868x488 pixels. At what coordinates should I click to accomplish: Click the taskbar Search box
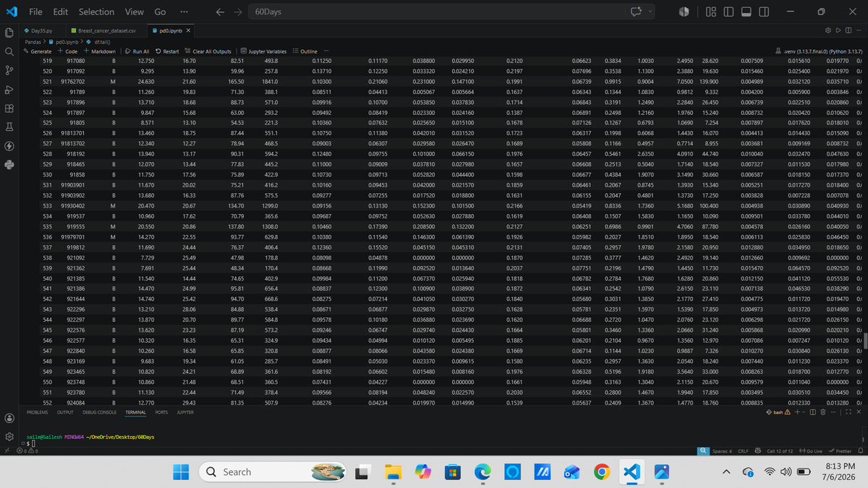pos(272,472)
